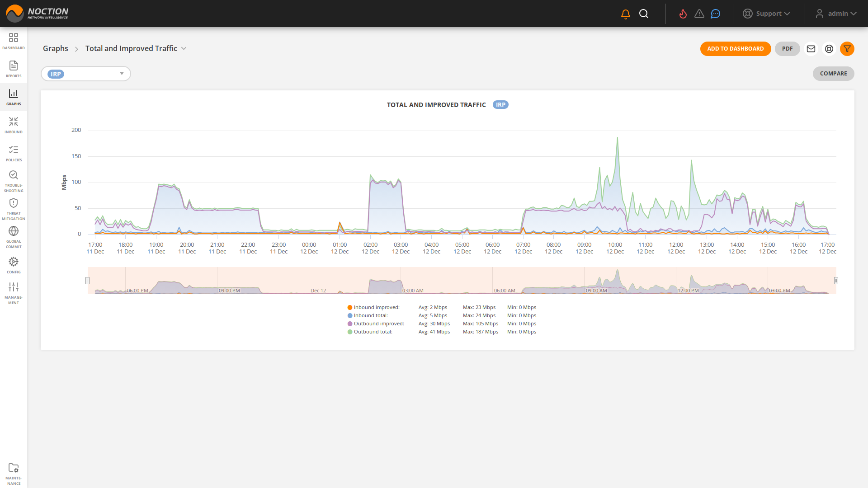868x488 pixels.
Task: Open the Policies section
Action: [14, 153]
